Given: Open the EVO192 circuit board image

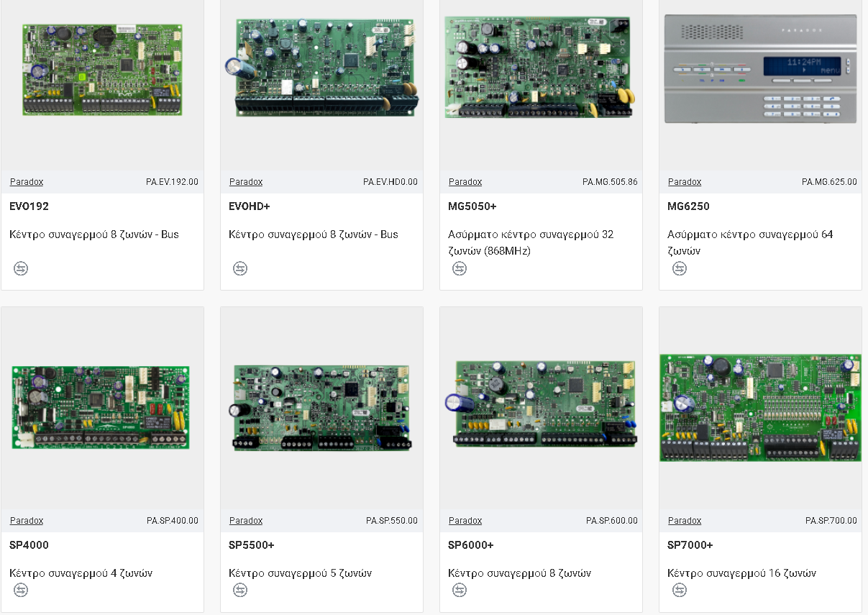Looking at the screenshot, I should (102, 70).
